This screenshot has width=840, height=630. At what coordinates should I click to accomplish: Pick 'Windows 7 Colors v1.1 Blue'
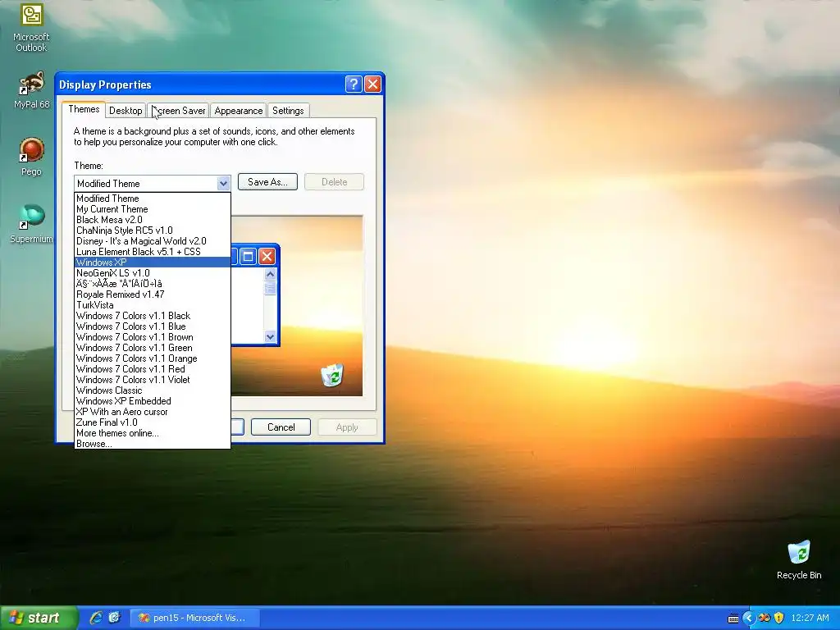[153, 326]
